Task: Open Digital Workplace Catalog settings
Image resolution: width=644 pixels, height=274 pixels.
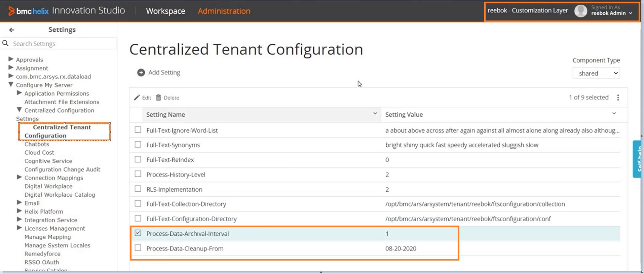Action: point(60,195)
